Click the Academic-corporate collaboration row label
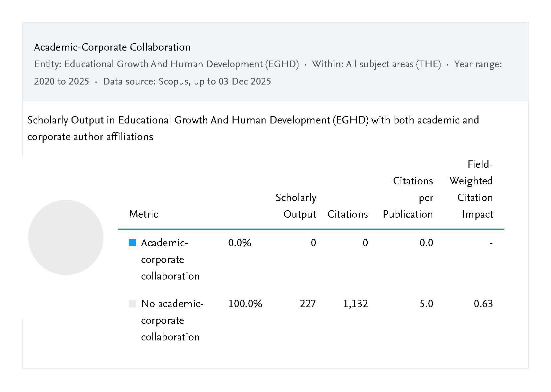This screenshot has height=392, width=551. [x=170, y=259]
